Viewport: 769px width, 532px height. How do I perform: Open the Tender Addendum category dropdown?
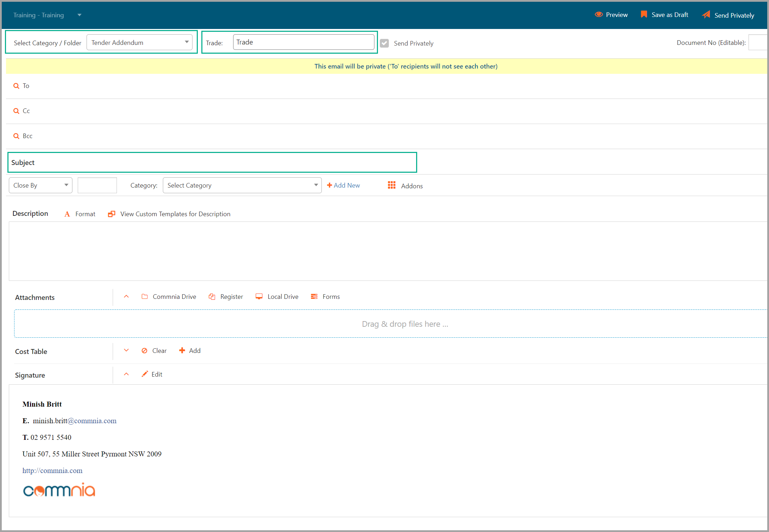pos(140,42)
